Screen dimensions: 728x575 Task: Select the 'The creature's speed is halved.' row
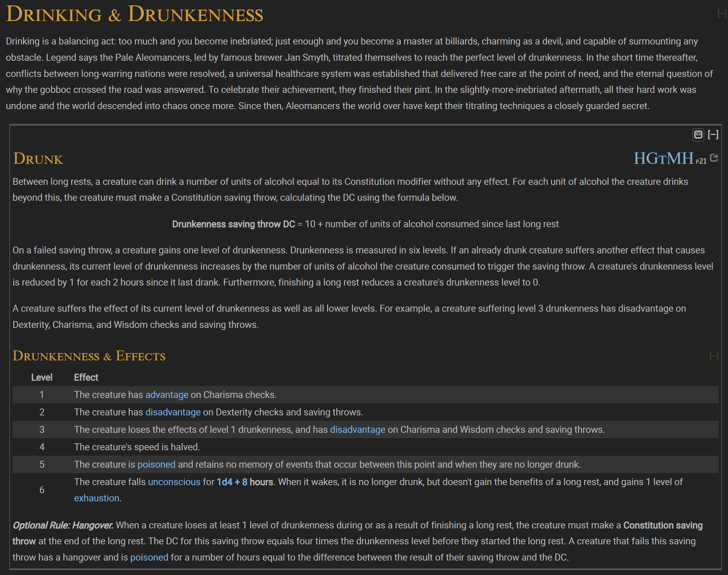click(x=366, y=447)
